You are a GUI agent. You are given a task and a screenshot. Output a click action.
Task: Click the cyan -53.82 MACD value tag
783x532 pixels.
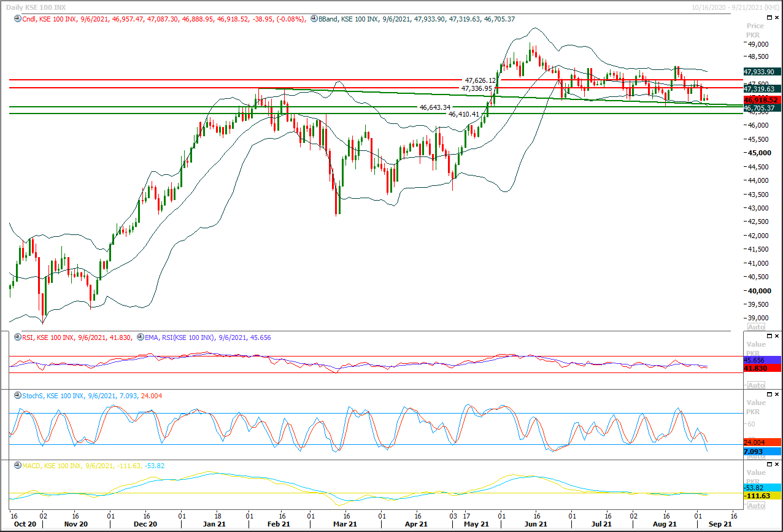point(762,487)
